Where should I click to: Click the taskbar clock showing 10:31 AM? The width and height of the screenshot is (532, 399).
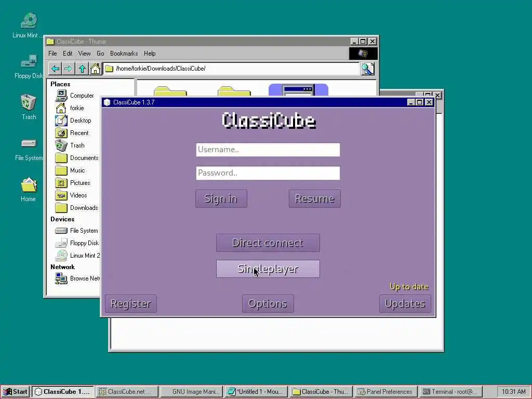[x=513, y=392]
